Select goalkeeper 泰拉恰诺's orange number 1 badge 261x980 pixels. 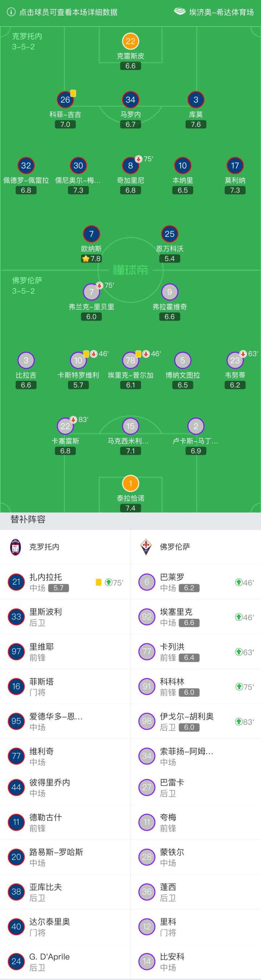pos(130,483)
